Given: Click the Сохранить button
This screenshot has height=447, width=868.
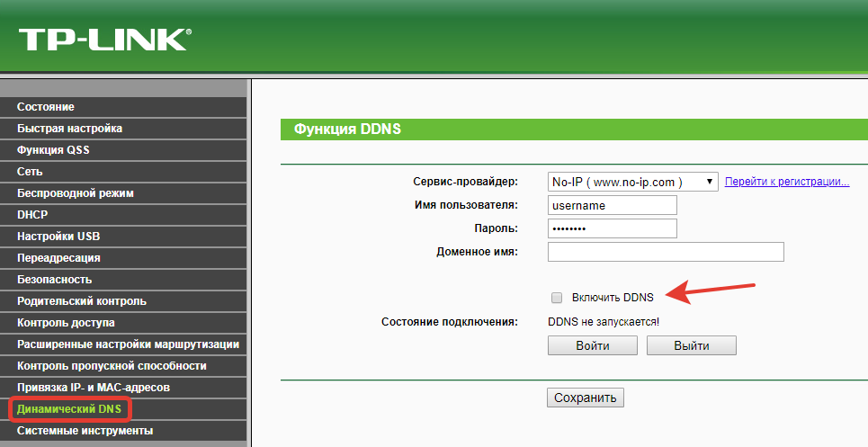Looking at the screenshot, I should click(x=585, y=398).
